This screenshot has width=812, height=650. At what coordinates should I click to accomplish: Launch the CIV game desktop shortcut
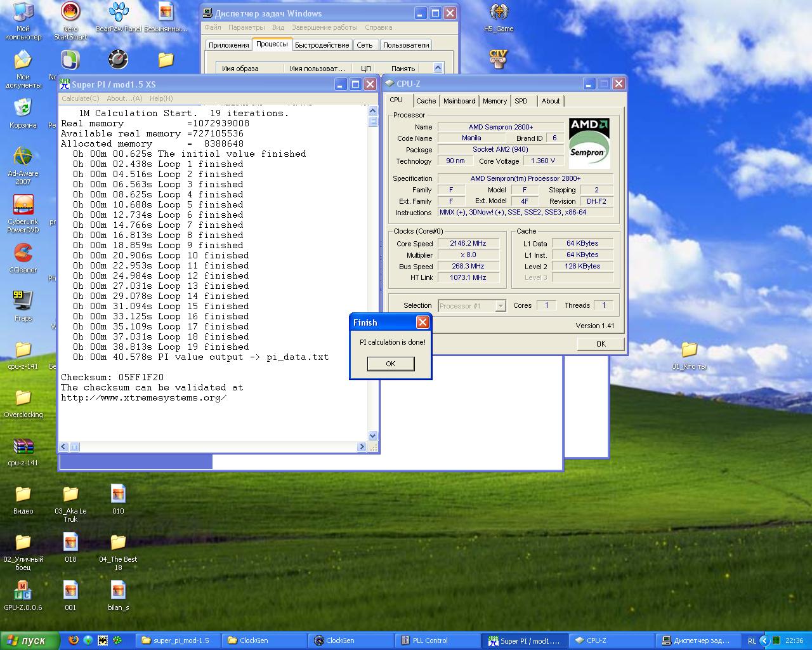click(x=499, y=58)
